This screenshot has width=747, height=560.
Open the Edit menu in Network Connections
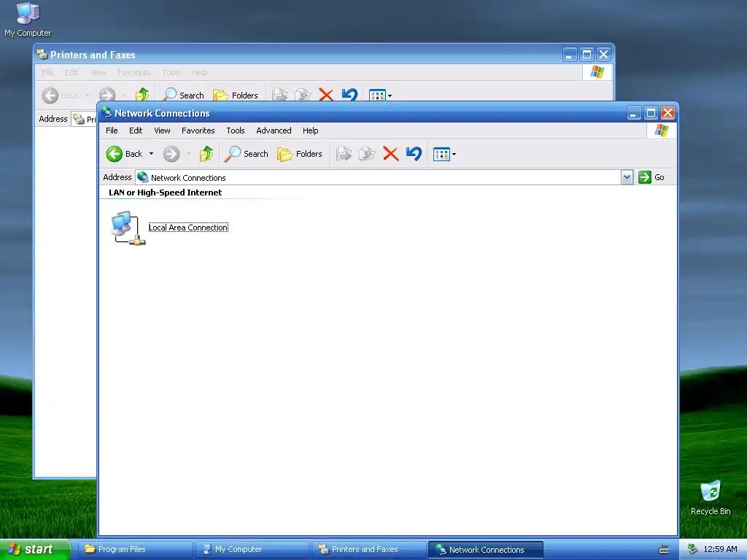click(x=136, y=131)
